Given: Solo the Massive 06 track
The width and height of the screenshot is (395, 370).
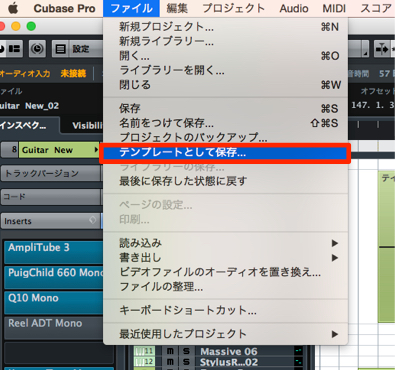Looking at the screenshot, I should [x=186, y=351].
